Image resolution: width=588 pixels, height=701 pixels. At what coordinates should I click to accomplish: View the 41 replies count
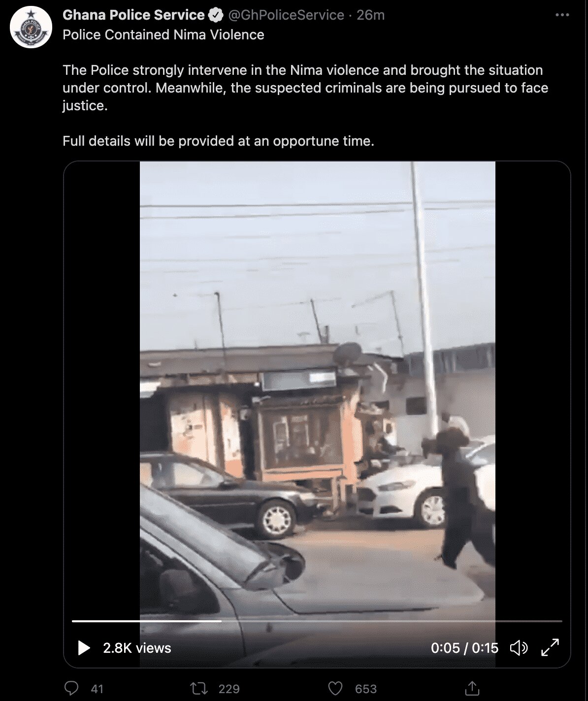coord(97,689)
